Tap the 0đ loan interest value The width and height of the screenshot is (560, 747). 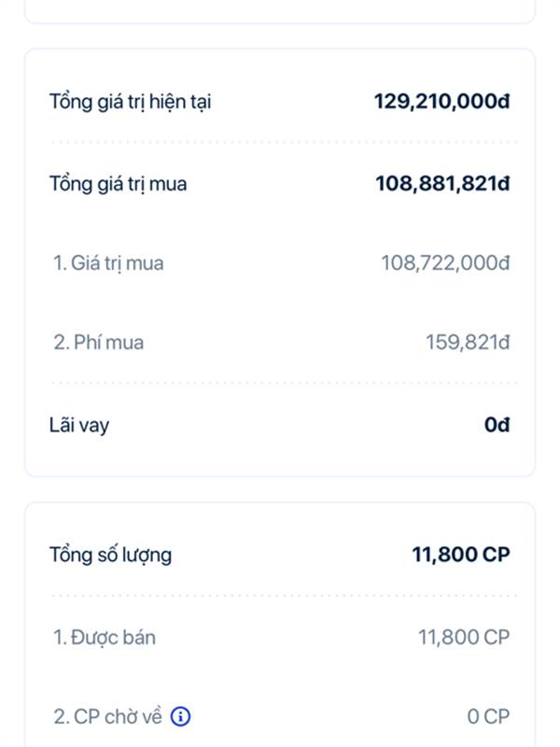[x=497, y=425]
